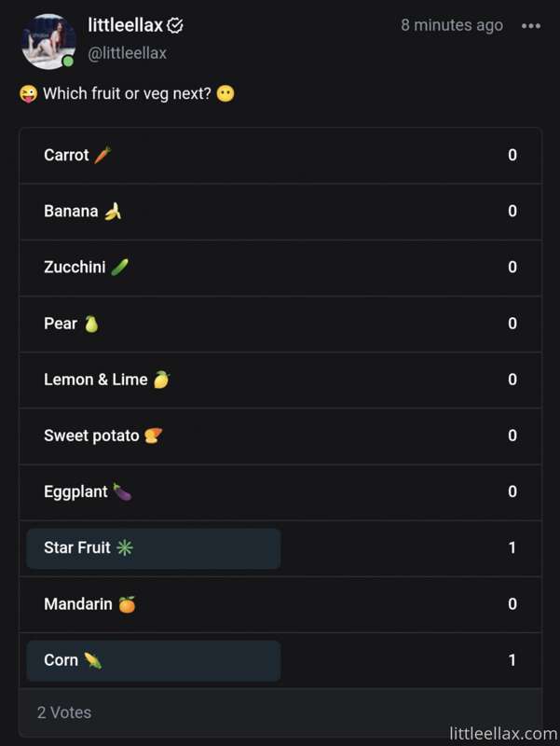
Task: Click the tongue-out emoji before the question
Action: [29, 94]
